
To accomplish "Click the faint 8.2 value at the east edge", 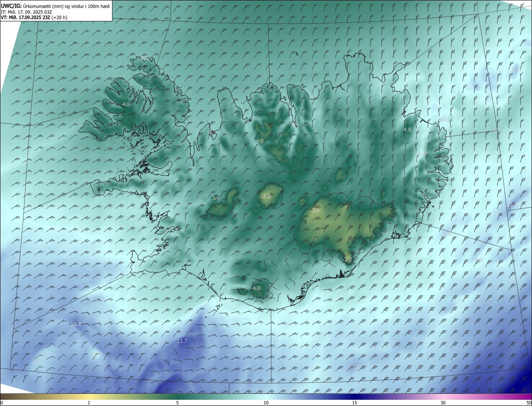I will point(519,96).
